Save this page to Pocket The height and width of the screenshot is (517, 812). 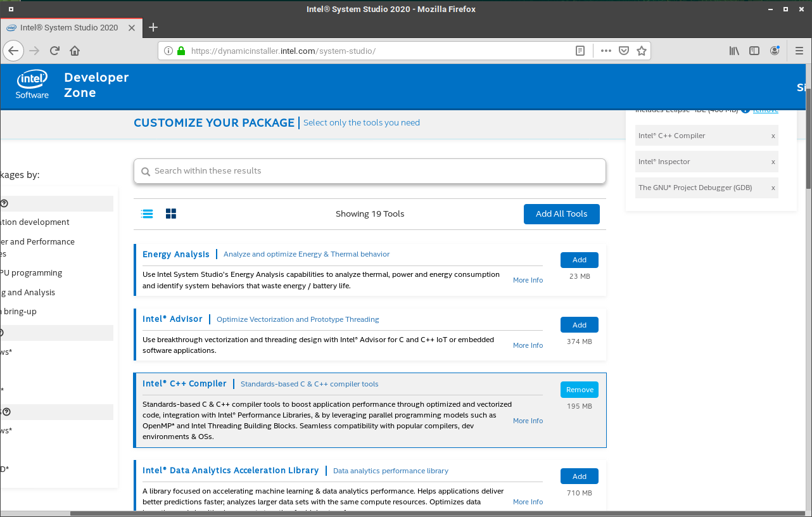point(624,51)
